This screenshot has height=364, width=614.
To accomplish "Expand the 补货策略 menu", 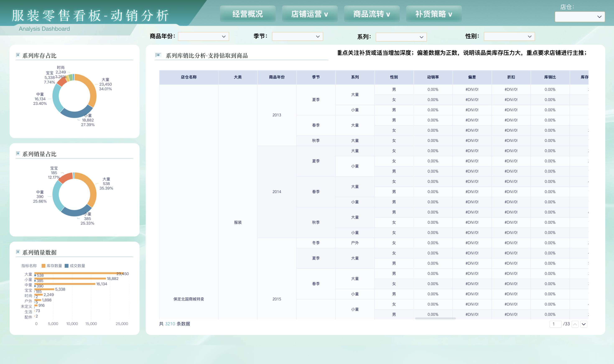I will [434, 14].
